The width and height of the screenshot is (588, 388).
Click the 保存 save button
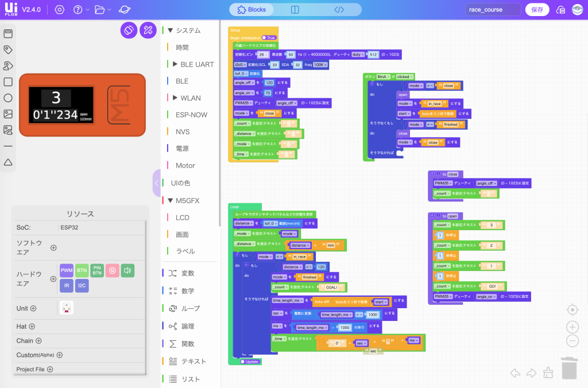[537, 10]
